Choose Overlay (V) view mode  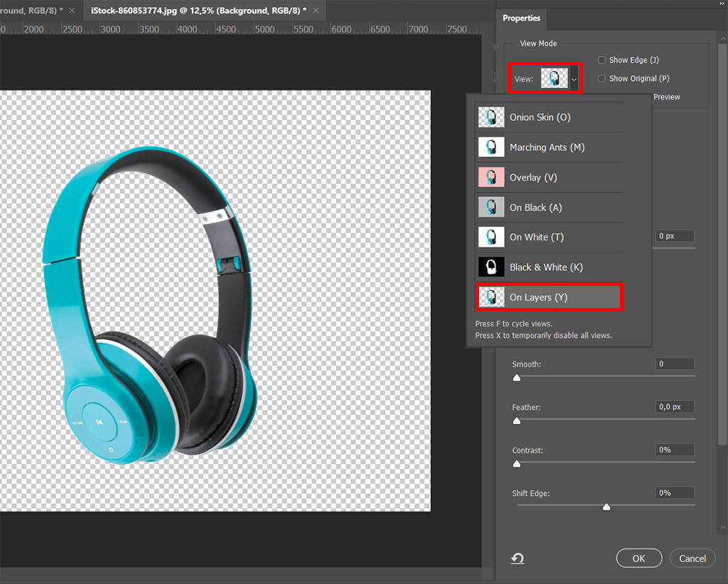point(550,178)
